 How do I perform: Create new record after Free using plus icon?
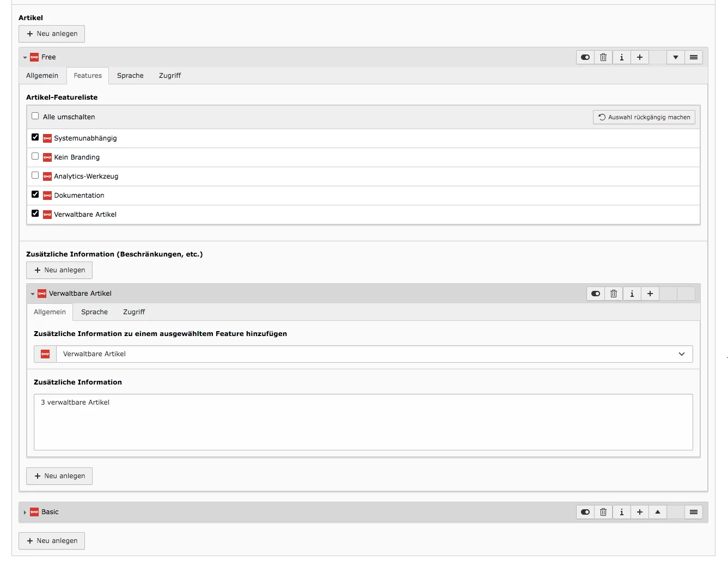[x=639, y=57]
